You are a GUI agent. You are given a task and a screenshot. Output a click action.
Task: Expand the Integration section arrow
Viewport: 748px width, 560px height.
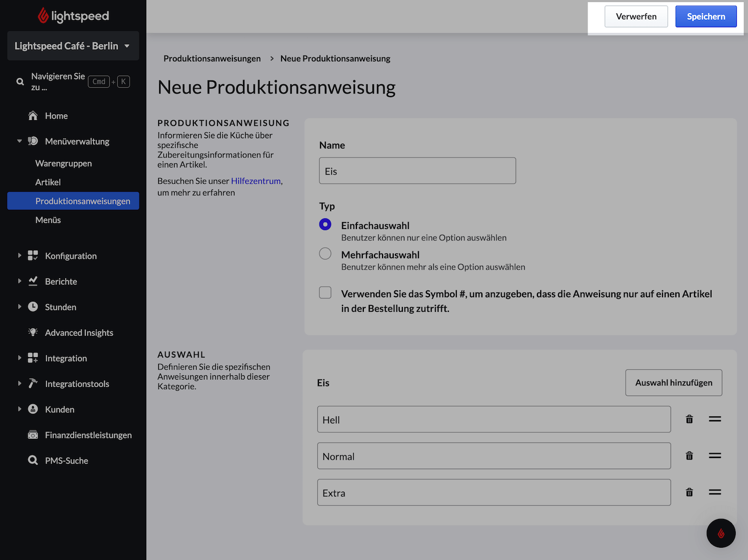point(19,358)
